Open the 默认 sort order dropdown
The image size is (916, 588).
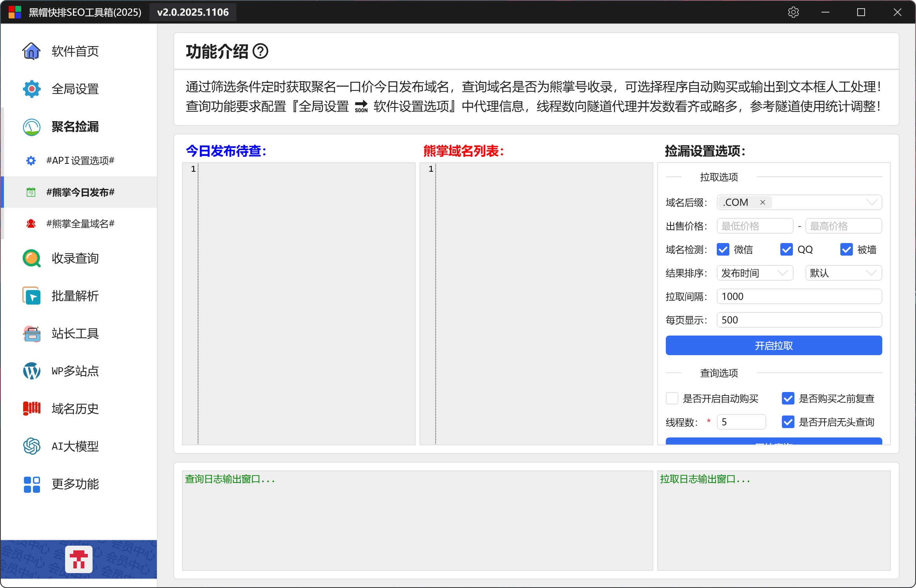pos(843,273)
